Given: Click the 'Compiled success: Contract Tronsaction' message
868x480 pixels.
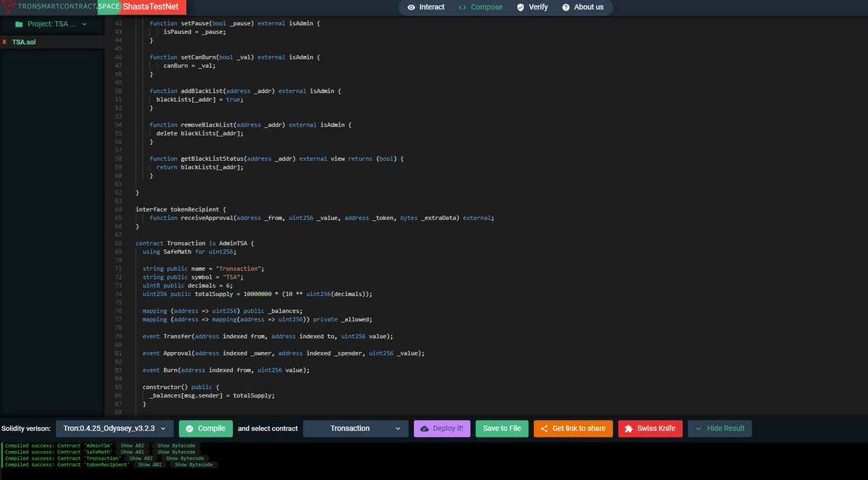Looking at the screenshot, I should click(x=63, y=458).
